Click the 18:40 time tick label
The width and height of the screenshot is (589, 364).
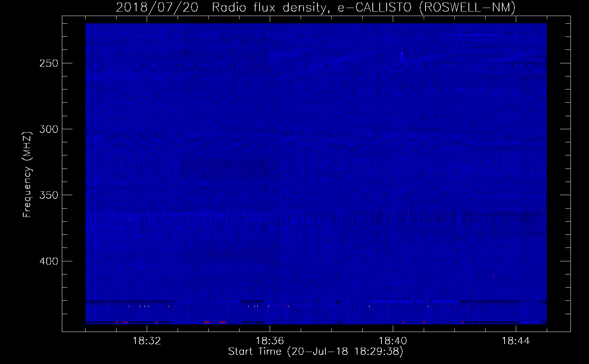tap(393, 341)
